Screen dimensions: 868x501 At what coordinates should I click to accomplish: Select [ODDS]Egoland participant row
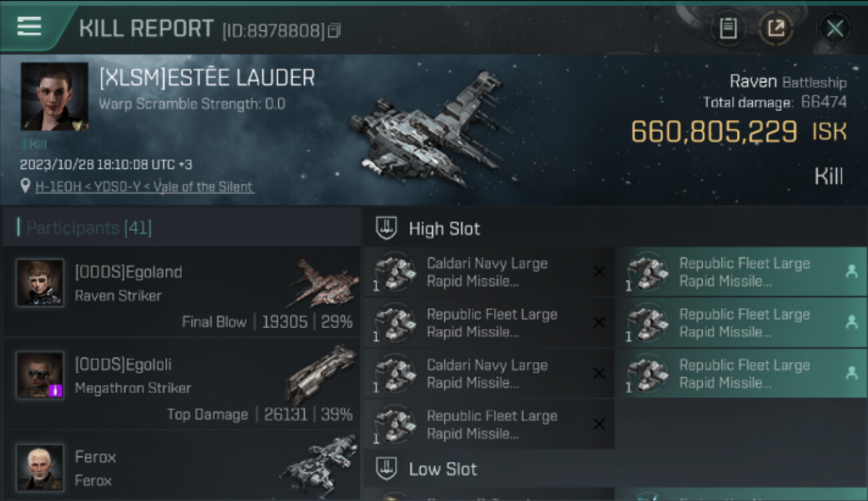pos(182,292)
